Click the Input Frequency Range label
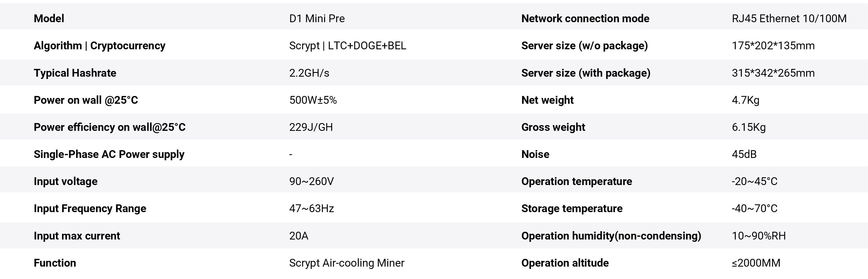The width and height of the screenshot is (868, 279). (90, 208)
